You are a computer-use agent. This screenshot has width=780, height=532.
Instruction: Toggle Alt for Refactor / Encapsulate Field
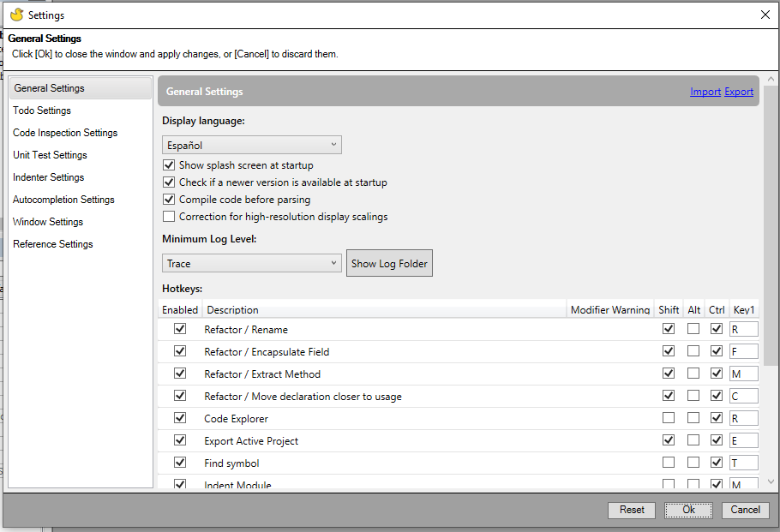[693, 351]
